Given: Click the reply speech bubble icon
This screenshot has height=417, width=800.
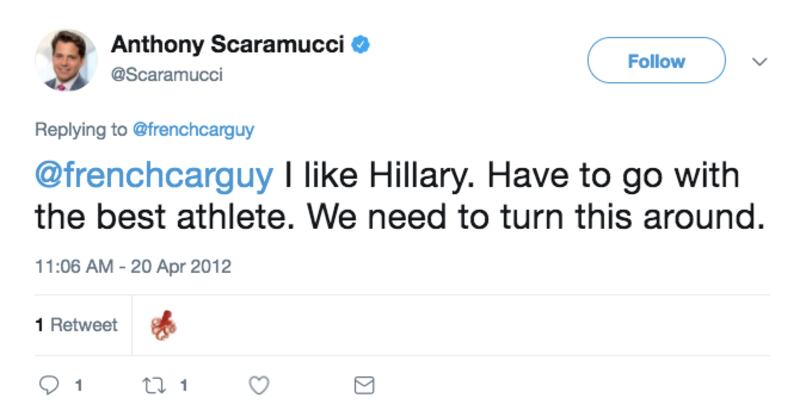Looking at the screenshot, I should (49, 385).
